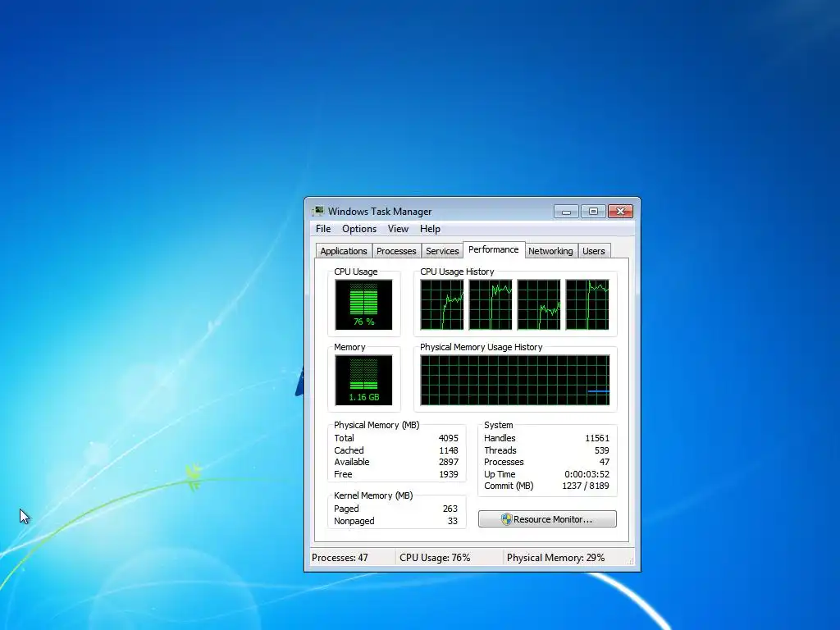Click the fourth CPU Usage History graph

pos(587,305)
